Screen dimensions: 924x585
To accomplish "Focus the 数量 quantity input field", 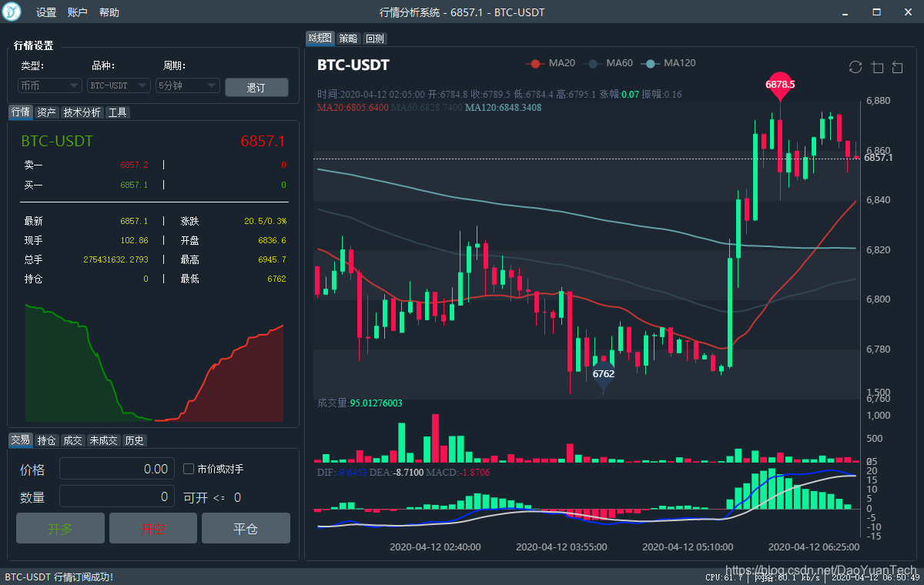I will pyautogui.click(x=117, y=497).
